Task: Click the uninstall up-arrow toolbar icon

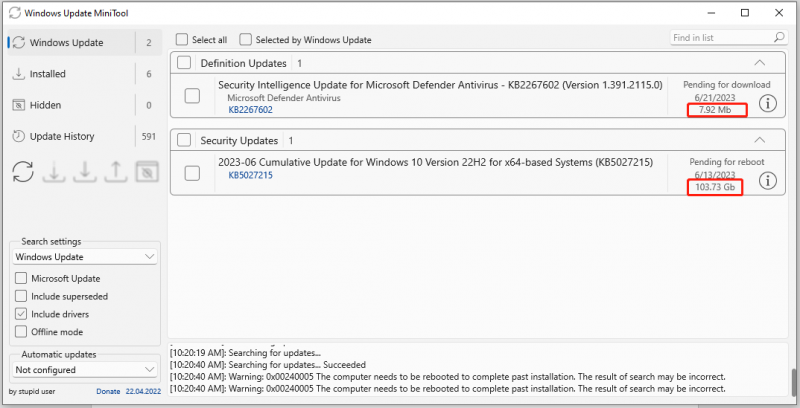Action: [116, 172]
